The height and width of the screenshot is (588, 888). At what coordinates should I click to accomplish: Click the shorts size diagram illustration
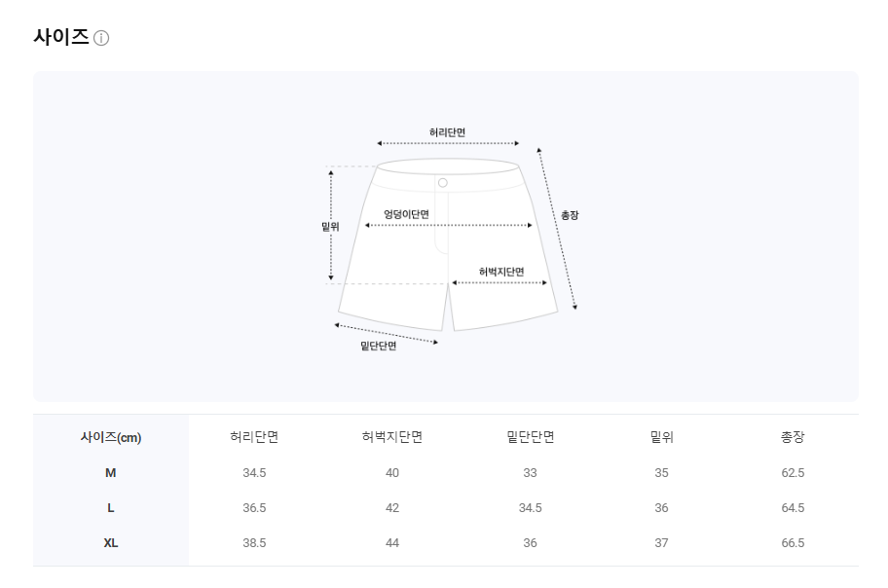pyautogui.click(x=449, y=237)
